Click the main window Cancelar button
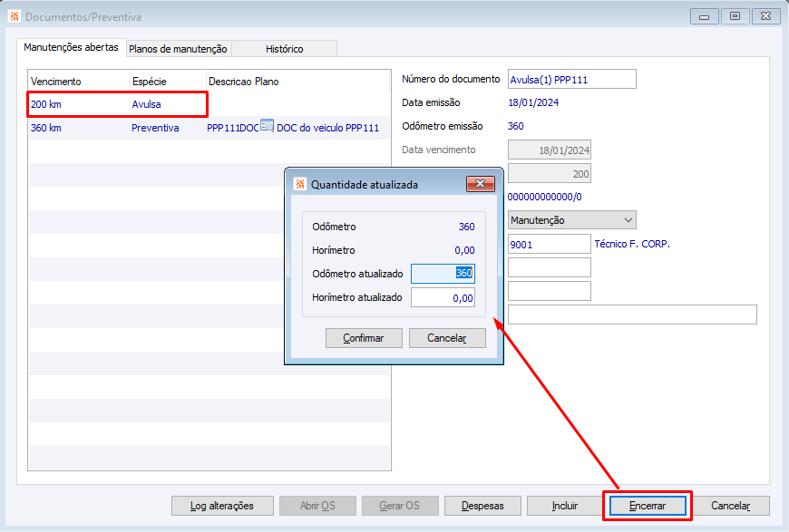This screenshot has height=532, width=789. (x=731, y=506)
